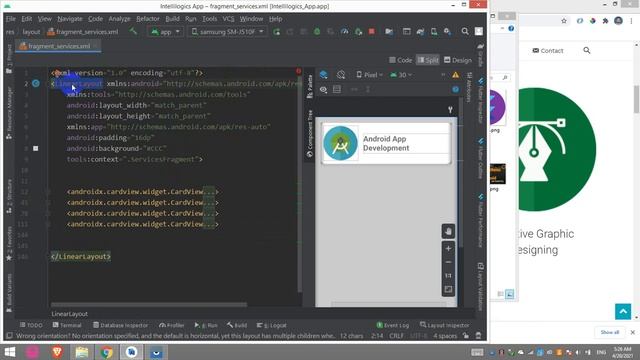Open the Profile app gauge icon
The height and width of the screenshot is (360, 640).
[x=344, y=31]
